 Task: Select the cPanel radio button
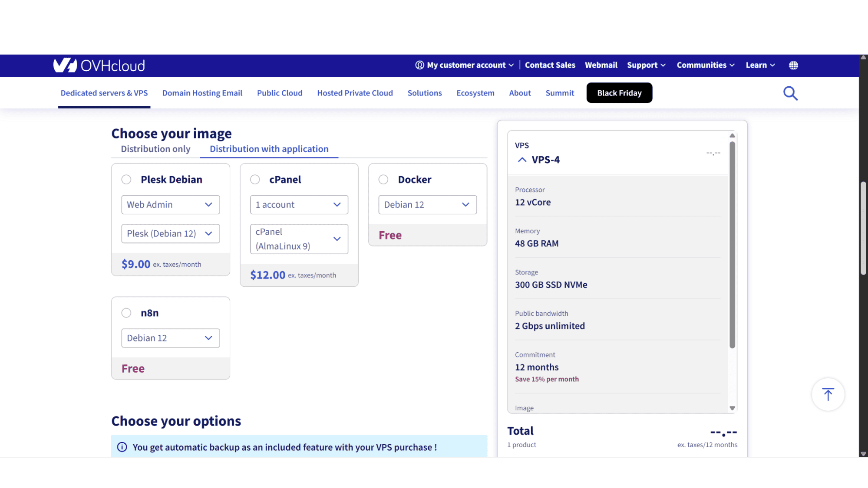(x=255, y=180)
